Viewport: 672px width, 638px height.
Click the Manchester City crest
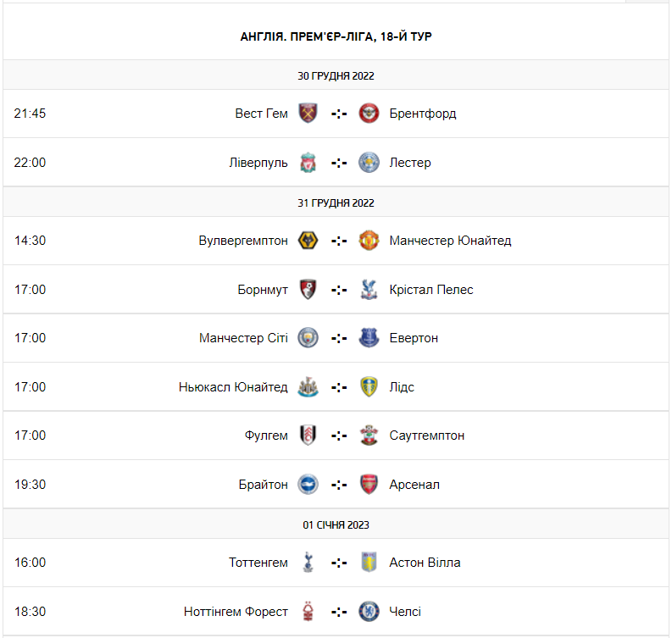(x=308, y=338)
